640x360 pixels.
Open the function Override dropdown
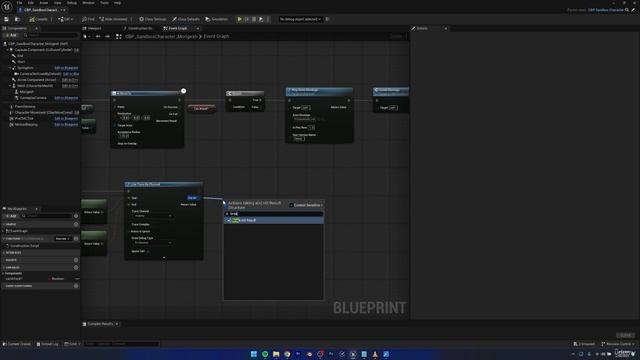[62, 239]
